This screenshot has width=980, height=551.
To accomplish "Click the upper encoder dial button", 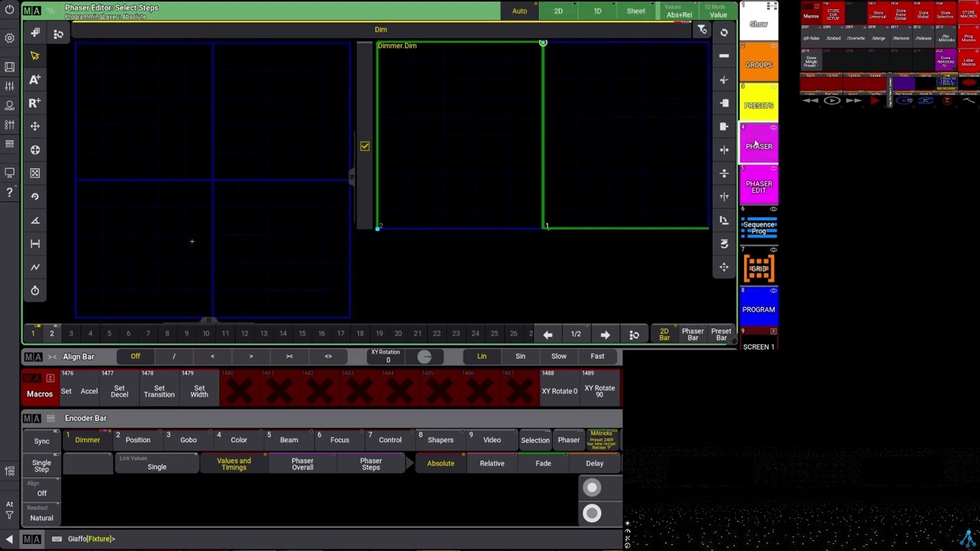I will [592, 487].
